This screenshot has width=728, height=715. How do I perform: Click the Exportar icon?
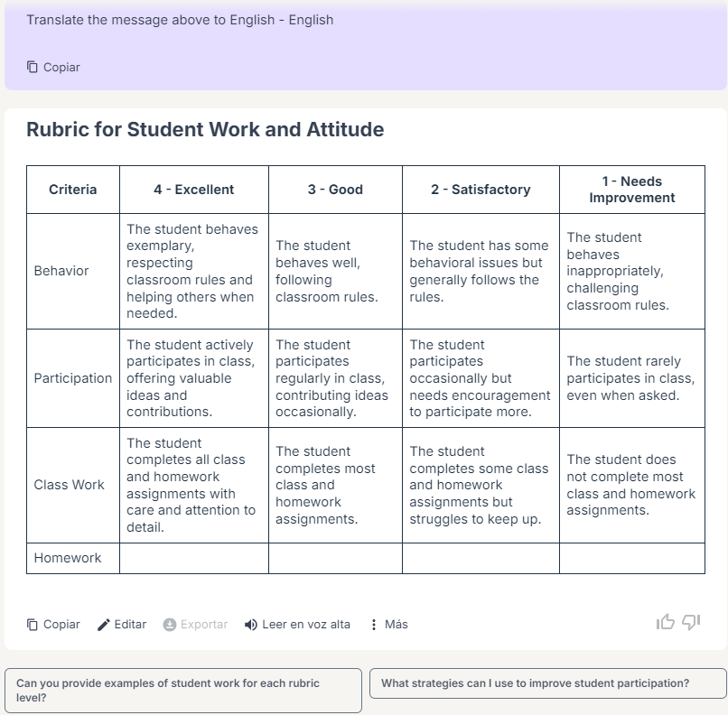tap(169, 625)
